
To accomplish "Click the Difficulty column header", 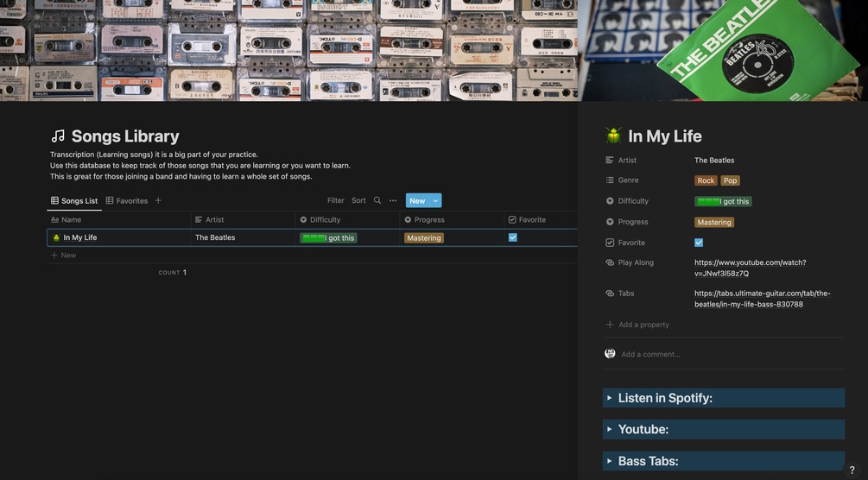I will click(348, 220).
